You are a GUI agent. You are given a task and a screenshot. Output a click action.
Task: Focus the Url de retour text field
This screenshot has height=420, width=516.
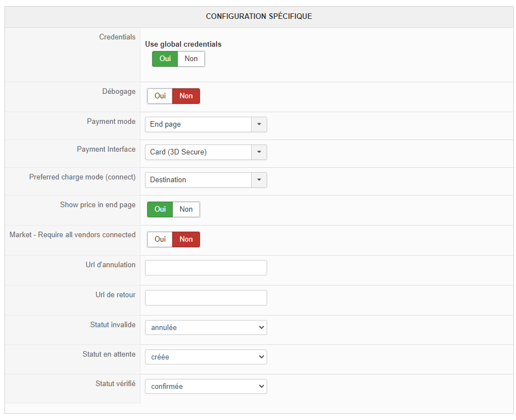point(206,298)
